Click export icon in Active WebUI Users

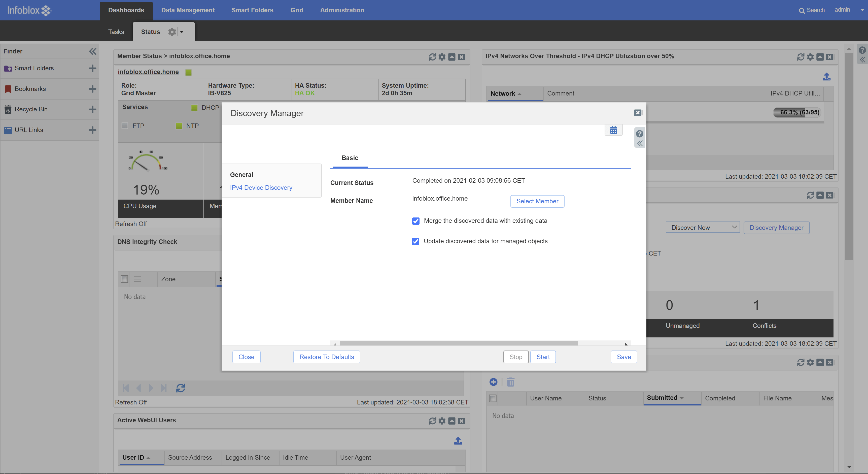point(458,441)
